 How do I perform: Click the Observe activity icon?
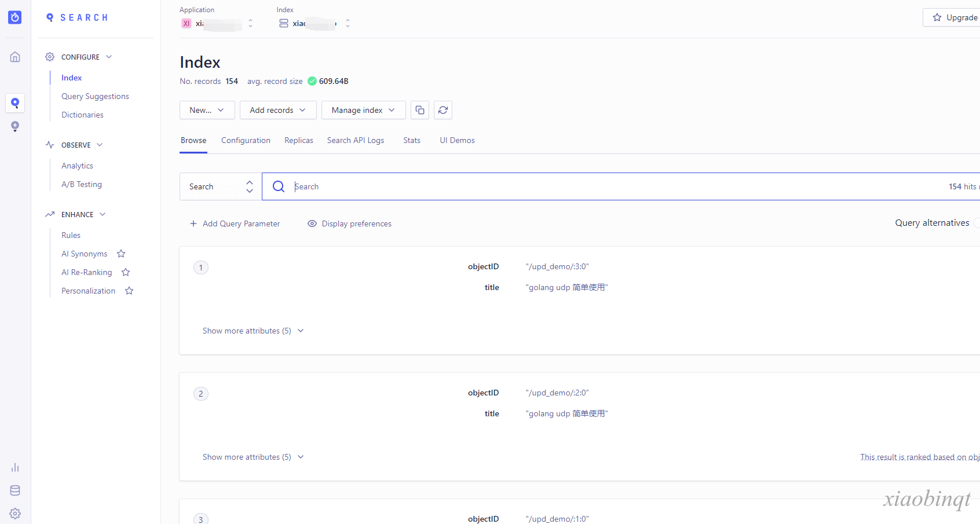point(50,145)
